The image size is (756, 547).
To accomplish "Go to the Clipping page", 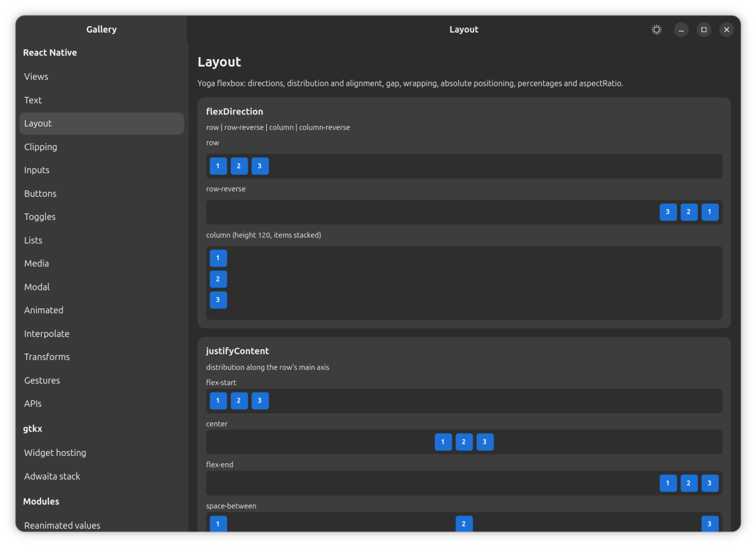I will (x=102, y=147).
